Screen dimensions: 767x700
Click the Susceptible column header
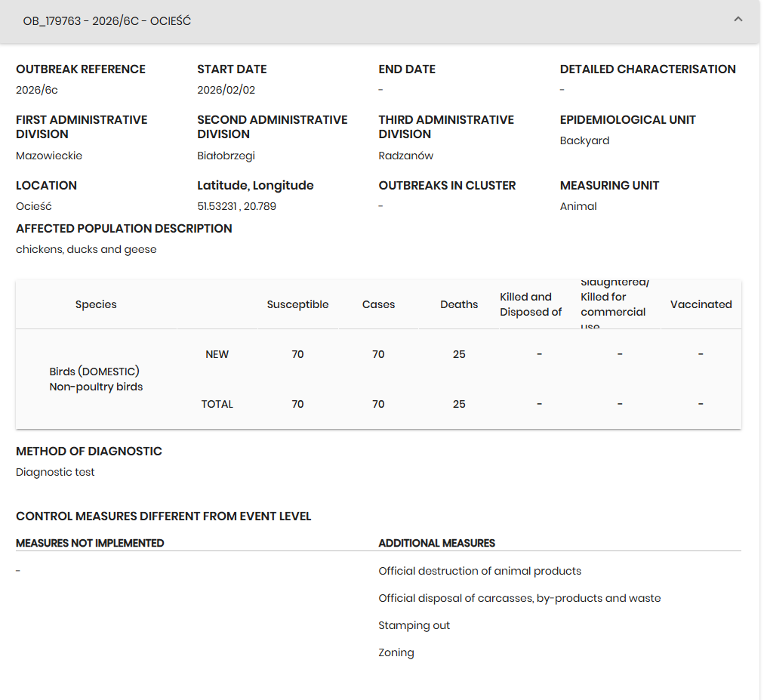click(x=297, y=304)
